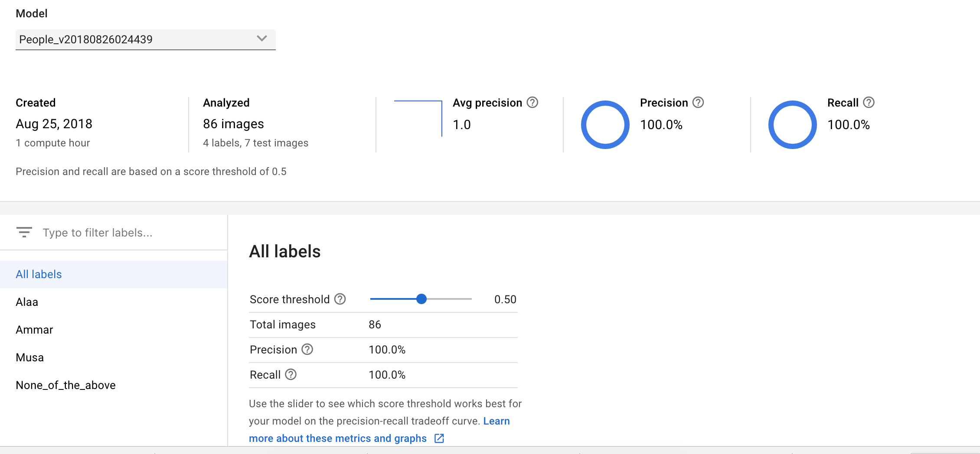Image resolution: width=980 pixels, height=454 pixels.
Task: Click the Recall donut chart
Action: 792,125
